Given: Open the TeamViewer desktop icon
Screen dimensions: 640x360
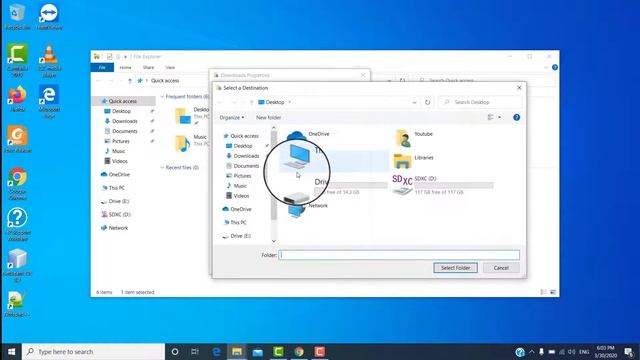Looking at the screenshot, I should 49,17.
